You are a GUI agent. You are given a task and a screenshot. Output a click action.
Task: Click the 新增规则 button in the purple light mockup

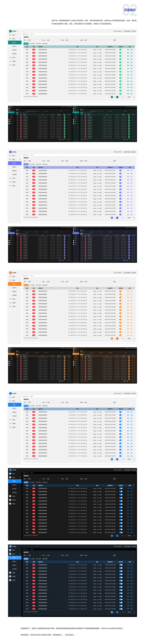(26, 164)
